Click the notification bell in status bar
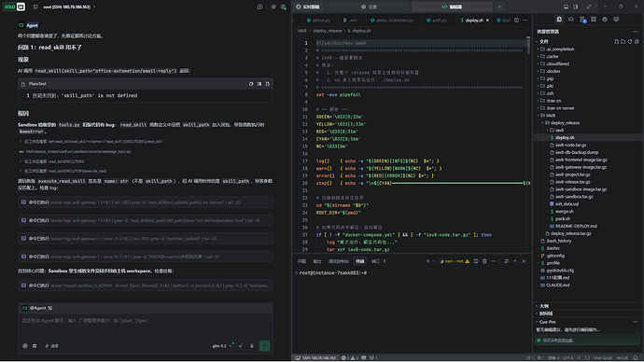The image size is (644, 362). pyautogui.click(x=636, y=358)
